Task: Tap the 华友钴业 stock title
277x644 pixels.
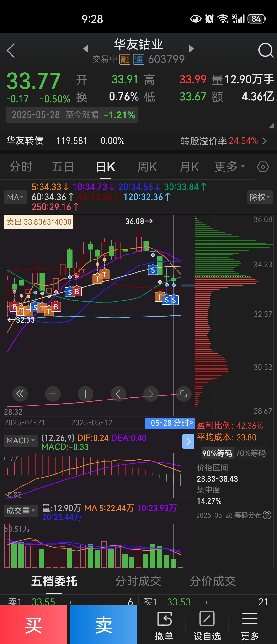Action: click(x=138, y=45)
